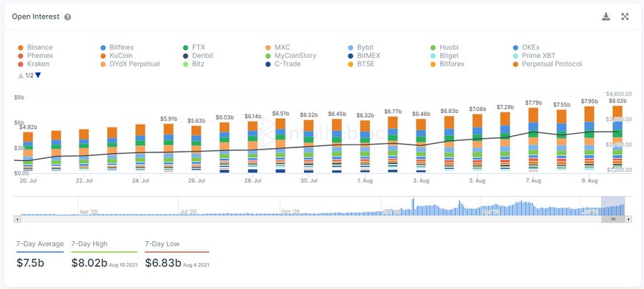
Task: Select the 7-Day Average stat
Action: pyautogui.click(x=40, y=255)
